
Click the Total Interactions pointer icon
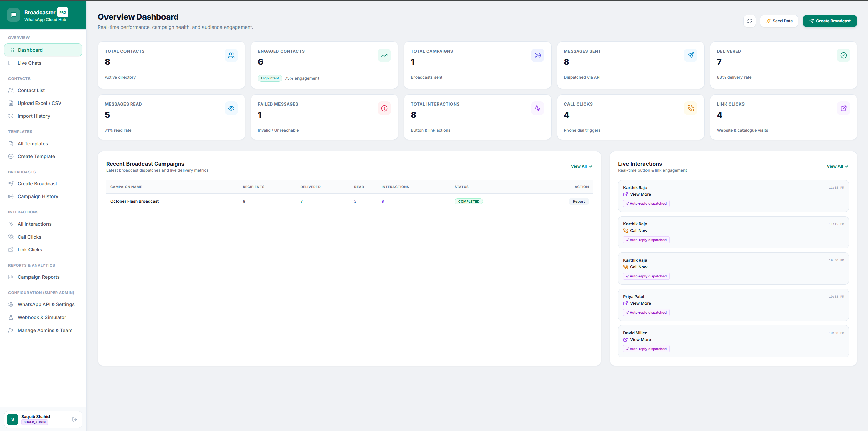538,108
